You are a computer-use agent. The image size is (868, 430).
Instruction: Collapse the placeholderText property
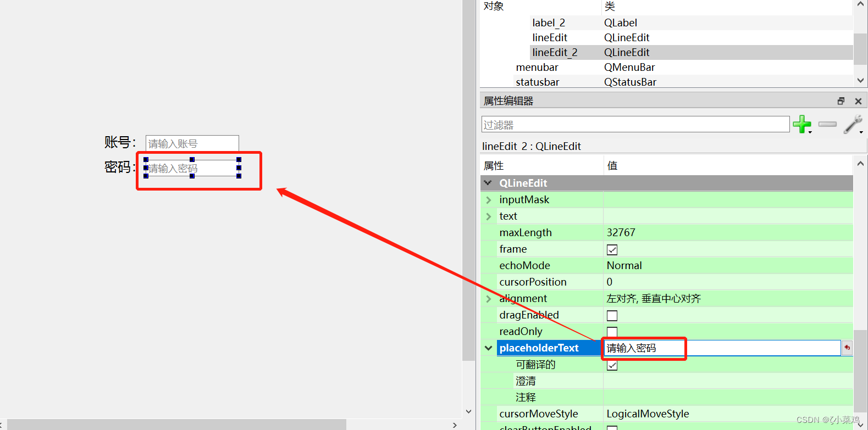click(x=488, y=348)
